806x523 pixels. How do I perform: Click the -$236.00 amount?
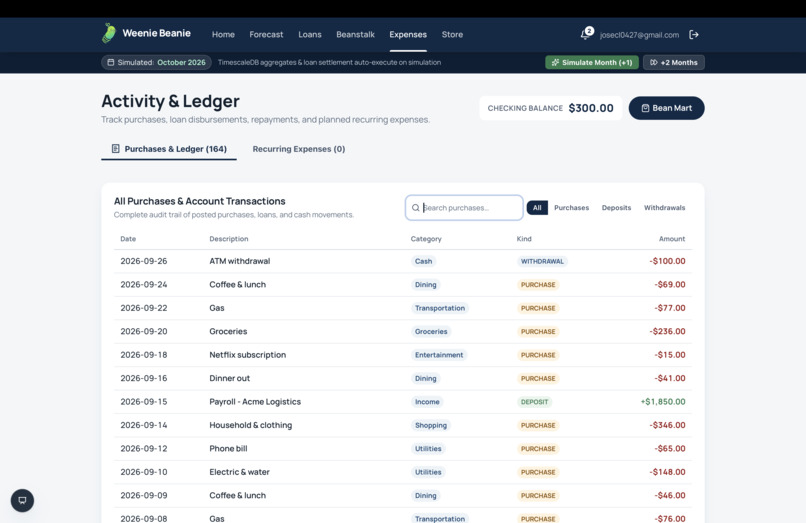667,331
